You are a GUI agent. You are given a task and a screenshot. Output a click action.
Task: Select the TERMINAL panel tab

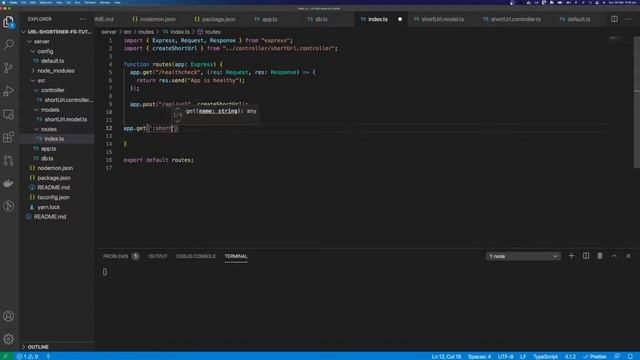tap(236, 256)
